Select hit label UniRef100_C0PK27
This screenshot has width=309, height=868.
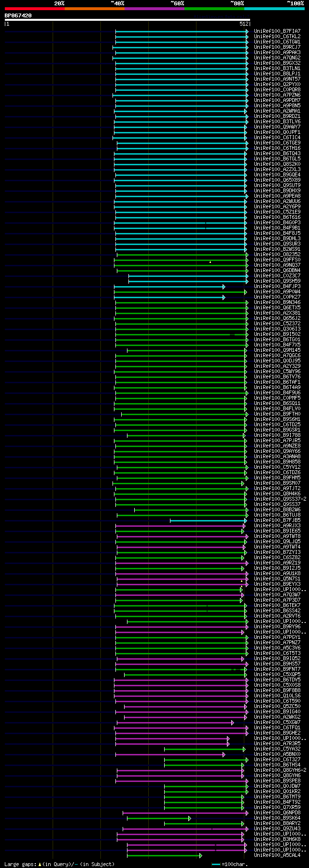277,297
